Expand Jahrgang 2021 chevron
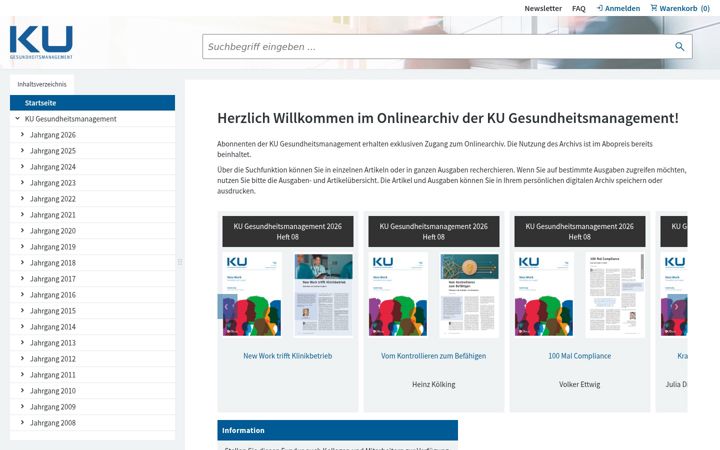The width and height of the screenshot is (720, 450). pyautogui.click(x=22, y=214)
